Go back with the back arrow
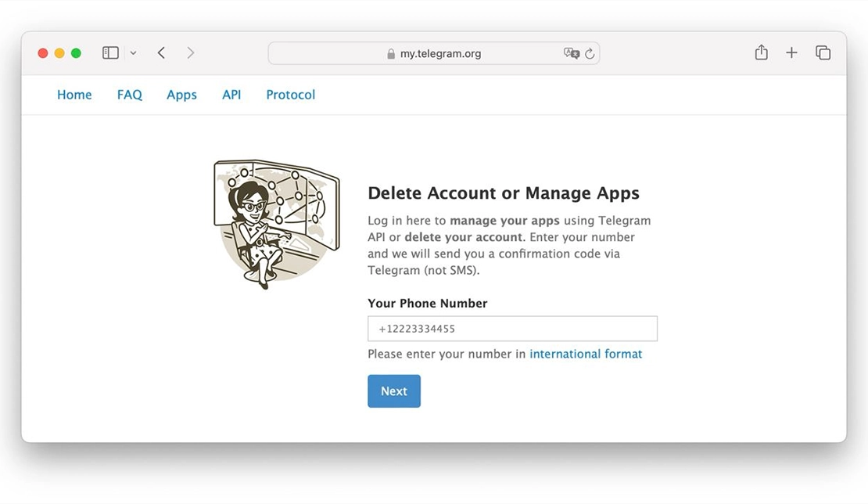Screen dimensions: 868x504 pyautogui.click(x=161, y=53)
